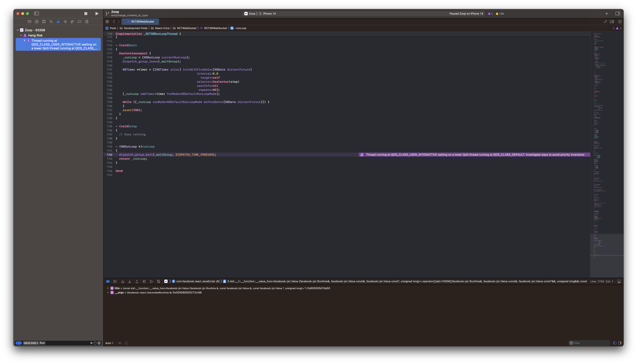Stop the running Zoop app

(x=86, y=13)
